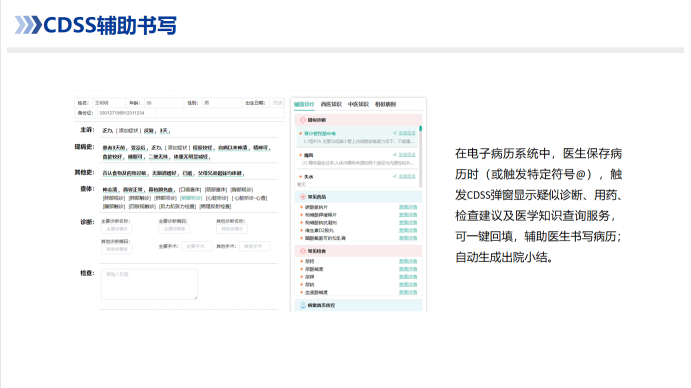Select the 辅助诊疗 tab

pos(304,104)
